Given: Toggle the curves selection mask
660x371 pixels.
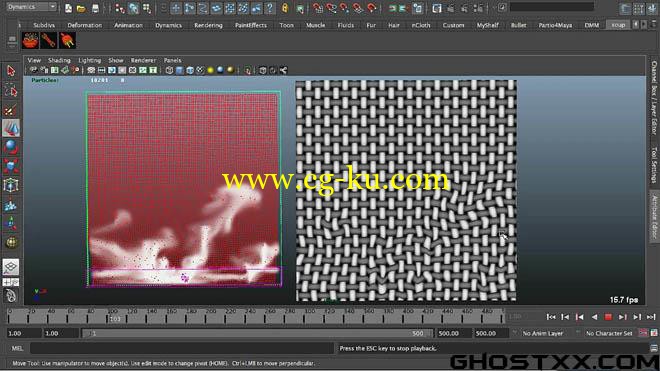Looking at the screenshot, I should click(203, 8).
